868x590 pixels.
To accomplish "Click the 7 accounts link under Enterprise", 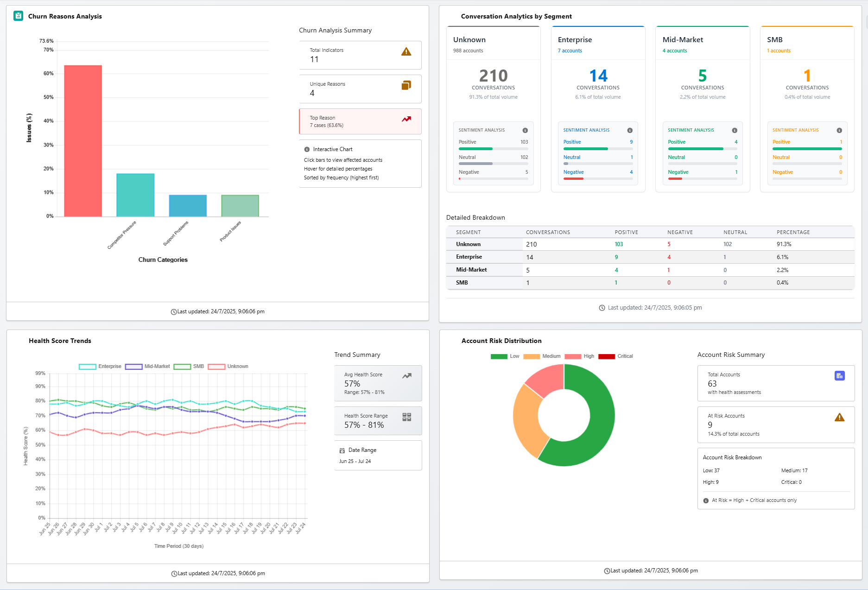I will click(x=570, y=51).
